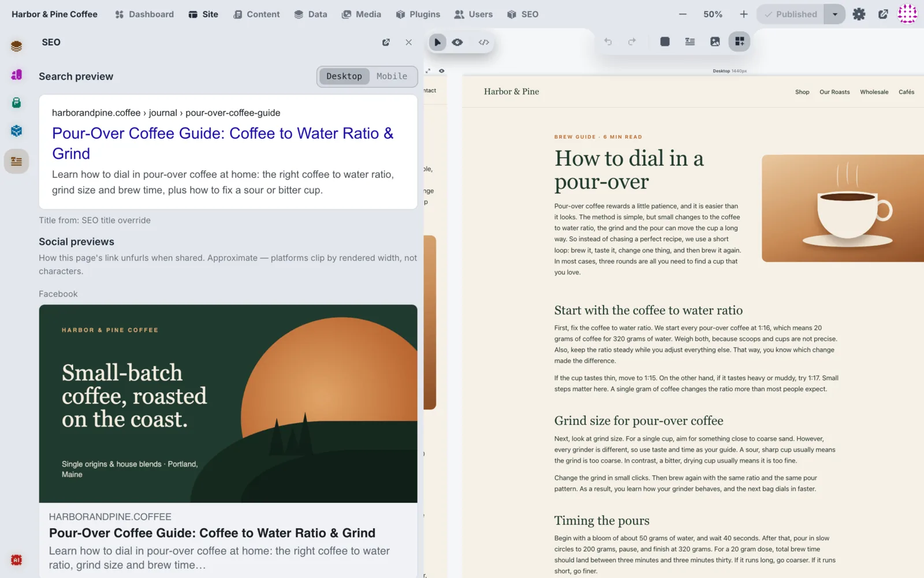Click the Wholesale nav link
The height and width of the screenshot is (578, 924).
pyautogui.click(x=874, y=92)
